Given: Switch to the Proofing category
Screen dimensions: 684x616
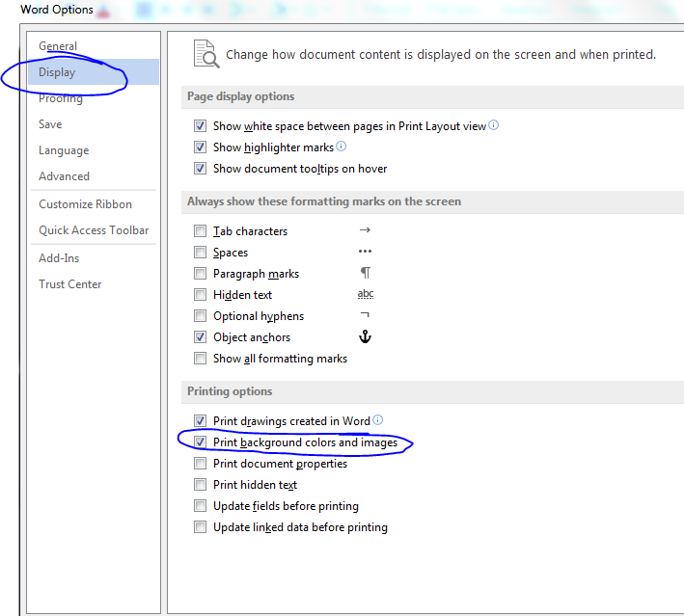Looking at the screenshot, I should (61, 98).
